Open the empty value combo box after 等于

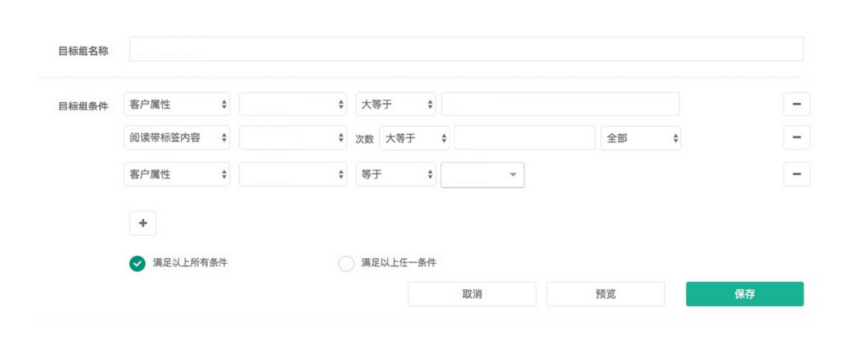[x=482, y=174]
